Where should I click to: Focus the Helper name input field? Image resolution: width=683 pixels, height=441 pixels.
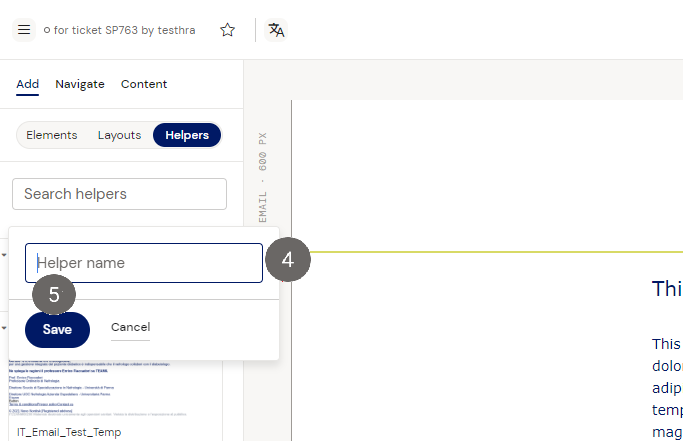[x=144, y=263]
